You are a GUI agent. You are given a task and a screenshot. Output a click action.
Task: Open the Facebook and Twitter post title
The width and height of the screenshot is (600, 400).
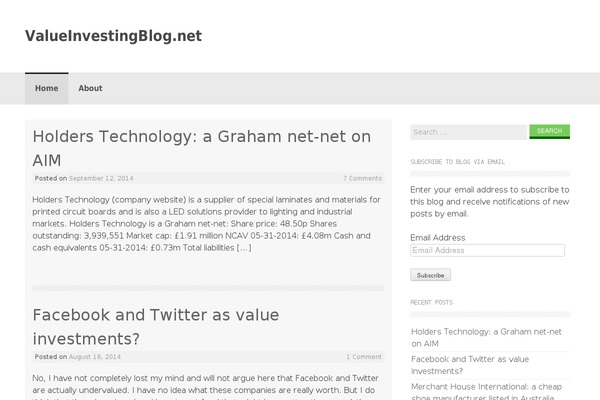coord(156,327)
